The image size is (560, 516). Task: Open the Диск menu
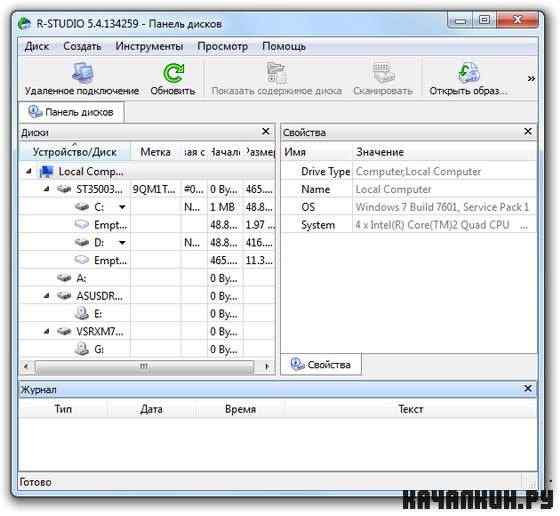[x=37, y=46]
